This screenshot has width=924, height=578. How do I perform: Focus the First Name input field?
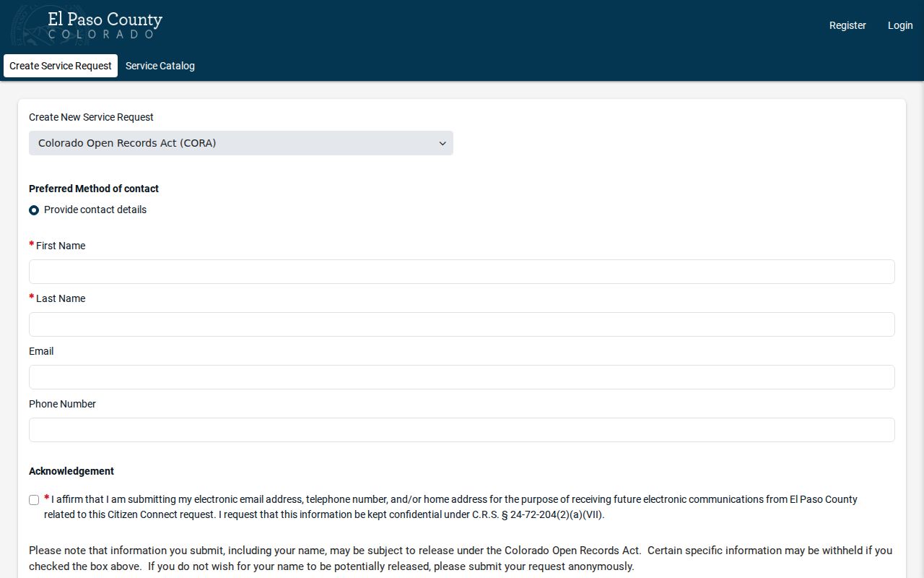coord(462,272)
